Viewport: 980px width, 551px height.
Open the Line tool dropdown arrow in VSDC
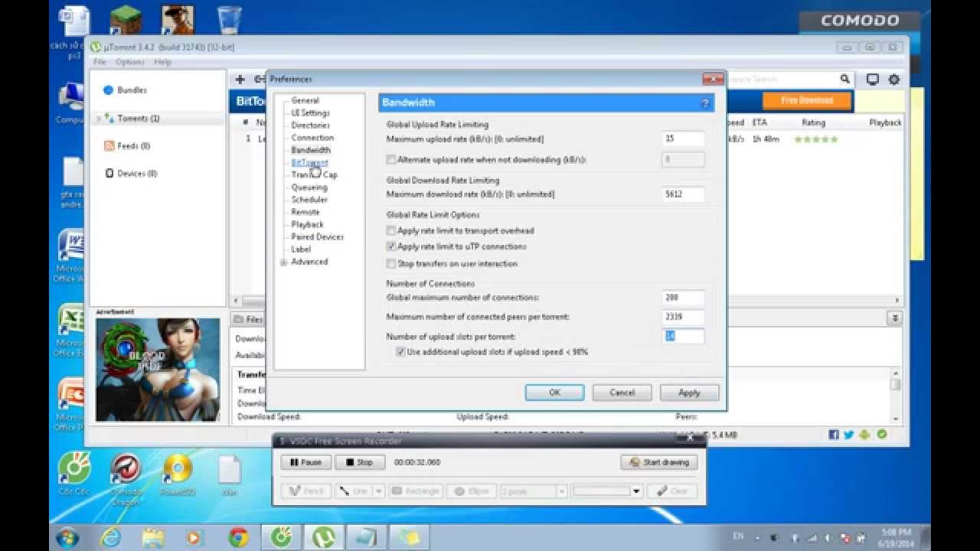pyautogui.click(x=378, y=491)
